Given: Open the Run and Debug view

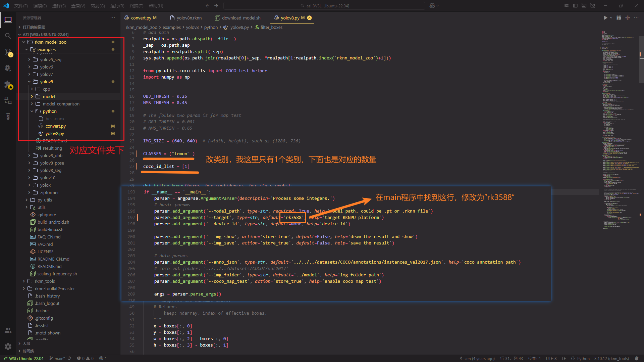Looking at the screenshot, I should coord(8,68).
